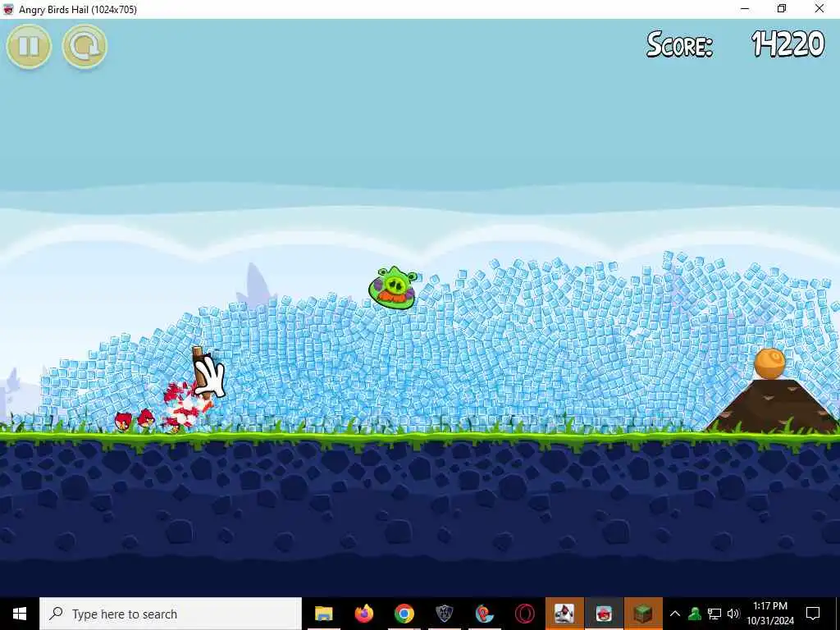Launch Opera browser from the taskbar
This screenshot has height=630, width=840.
[524, 614]
